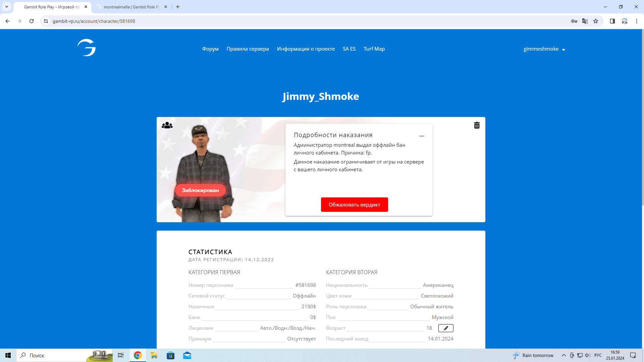This screenshot has height=362, width=644.
Task: Click the Обжаловать вердикт button
Action: [x=354, y=205]
